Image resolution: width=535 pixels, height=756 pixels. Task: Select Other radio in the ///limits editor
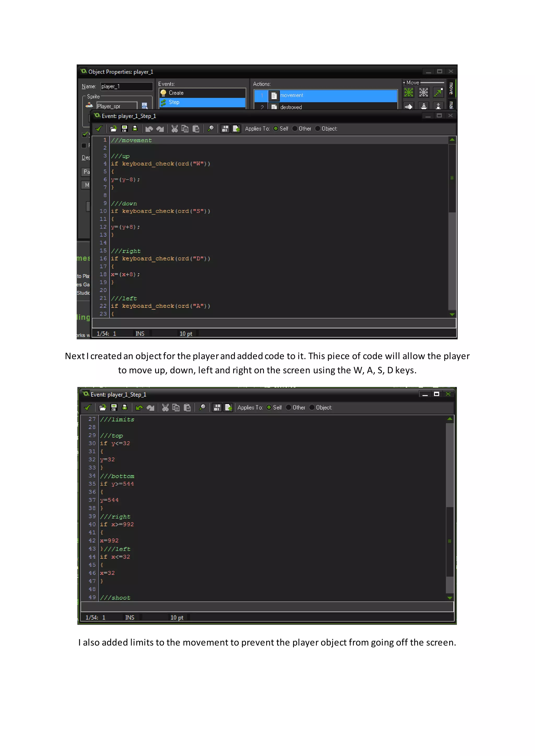pos(289,407)
